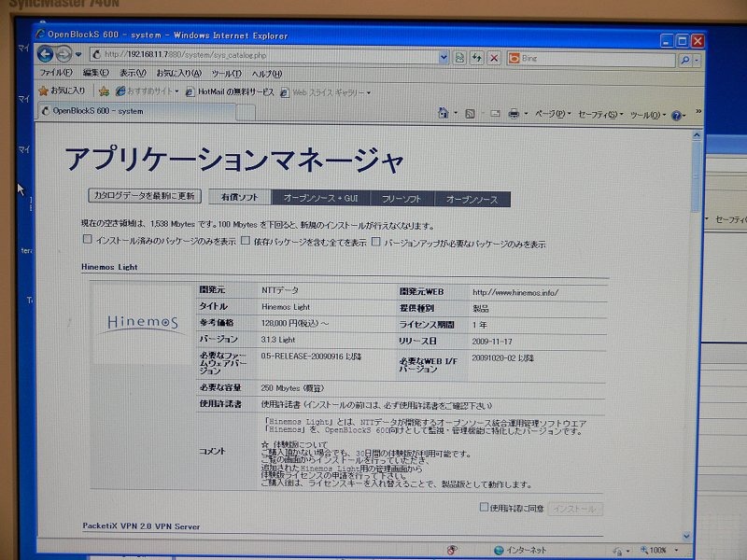Click the vertical scrollbar thumb

tap(695, 177)
